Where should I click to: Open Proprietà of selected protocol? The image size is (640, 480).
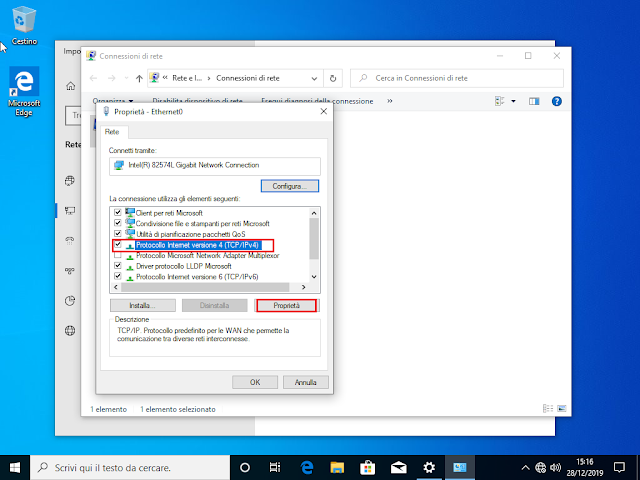(x=287, y=305)
